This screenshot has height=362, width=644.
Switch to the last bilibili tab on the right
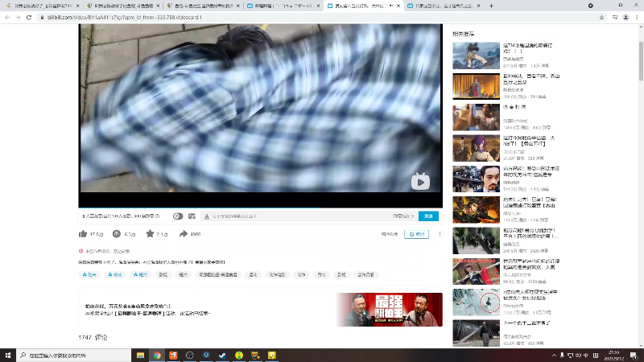point(444,6)
